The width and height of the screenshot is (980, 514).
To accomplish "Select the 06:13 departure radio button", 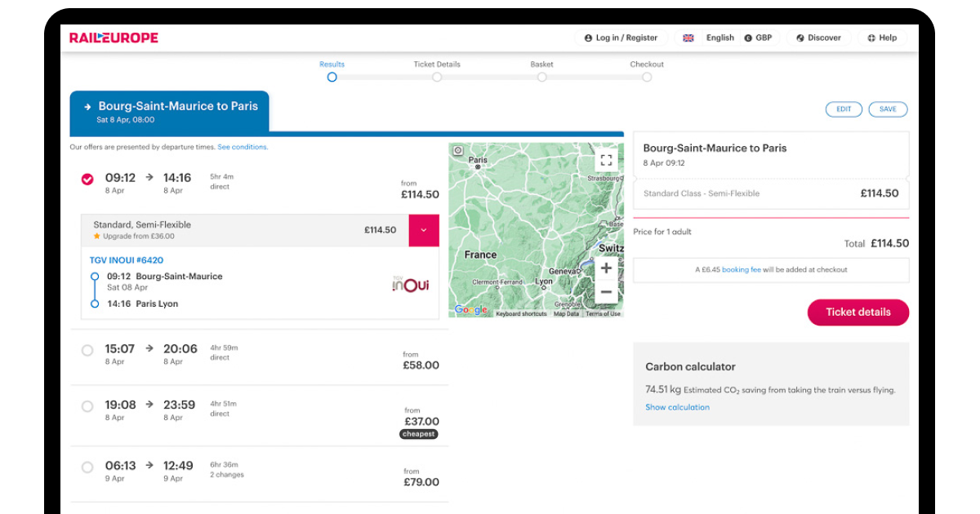I will (87, 467).
